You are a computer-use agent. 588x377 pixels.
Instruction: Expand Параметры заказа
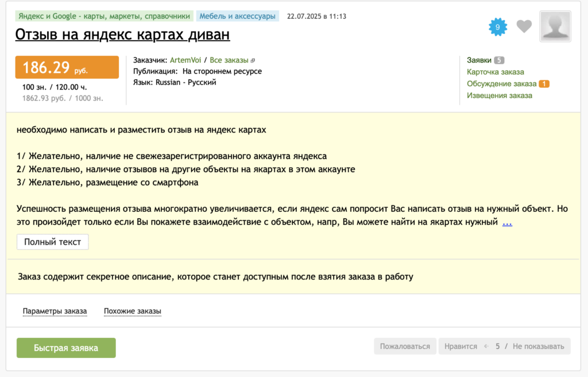pos(55,311)
